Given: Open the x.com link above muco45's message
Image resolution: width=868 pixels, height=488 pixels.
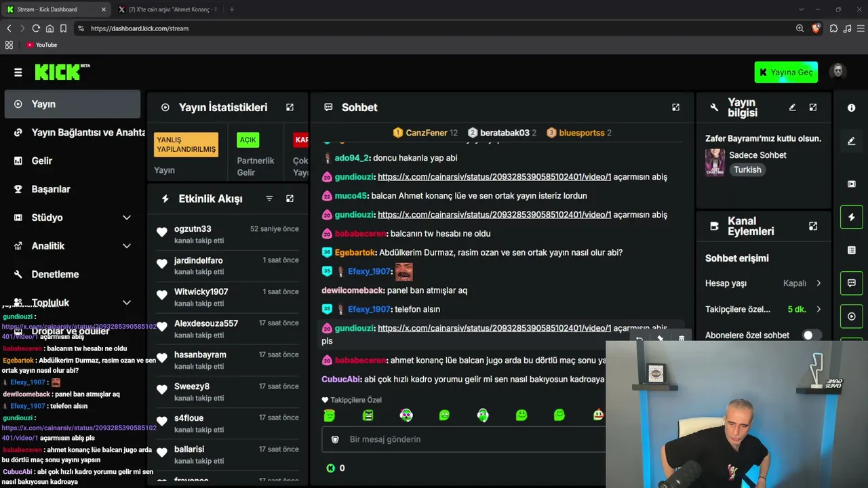Looking at the screenshot, I should click(494, 177).
